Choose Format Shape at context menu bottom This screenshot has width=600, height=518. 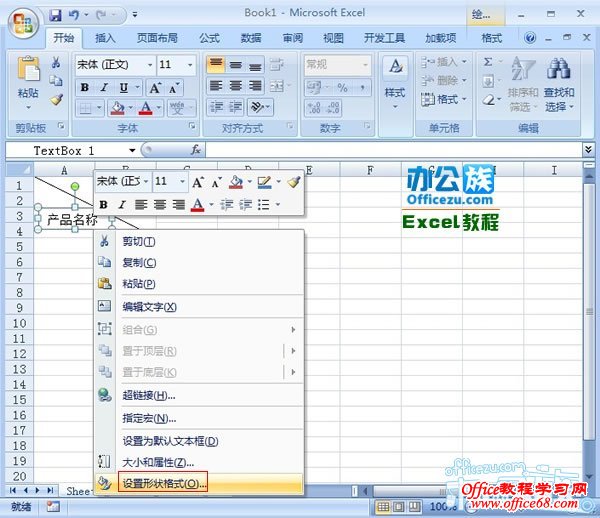point(199,484)
